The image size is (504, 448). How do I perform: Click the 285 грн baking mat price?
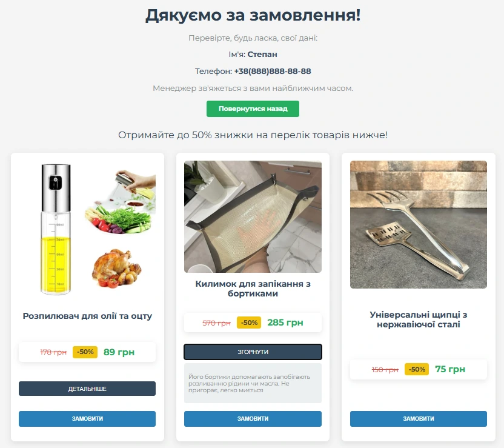point(285,323)
